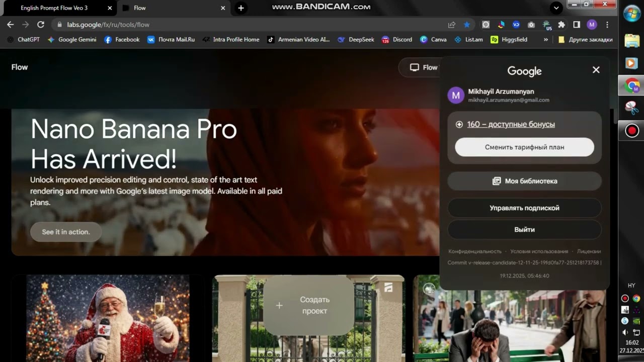
Task: Open Windows Explorer from the taskbar
Action: pyautogui.click(x=631, y=40)
